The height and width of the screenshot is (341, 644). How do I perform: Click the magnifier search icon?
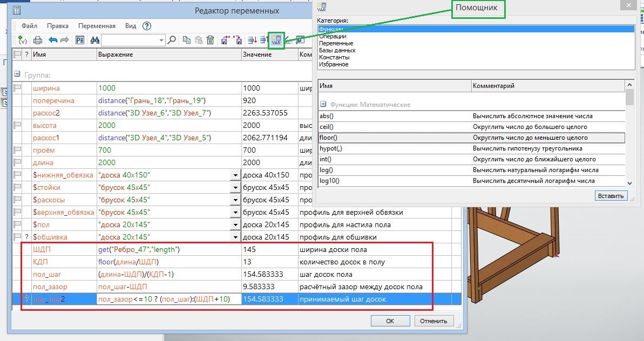point(172,40)
